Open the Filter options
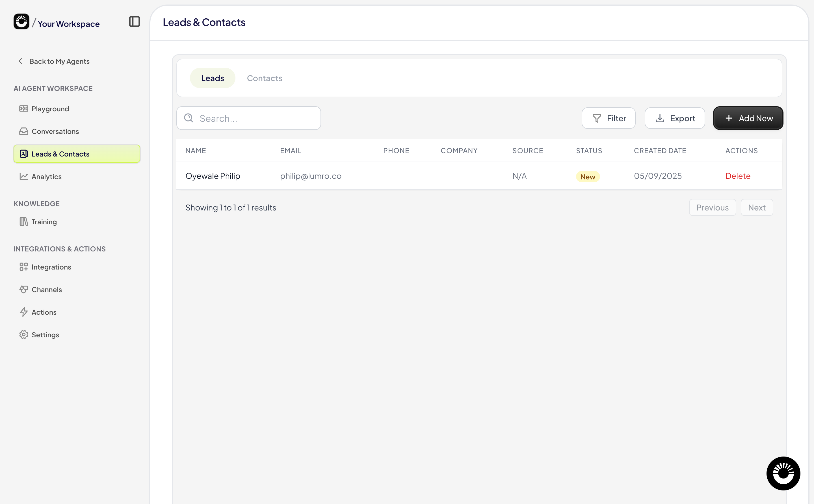 (x=609, y=118)
